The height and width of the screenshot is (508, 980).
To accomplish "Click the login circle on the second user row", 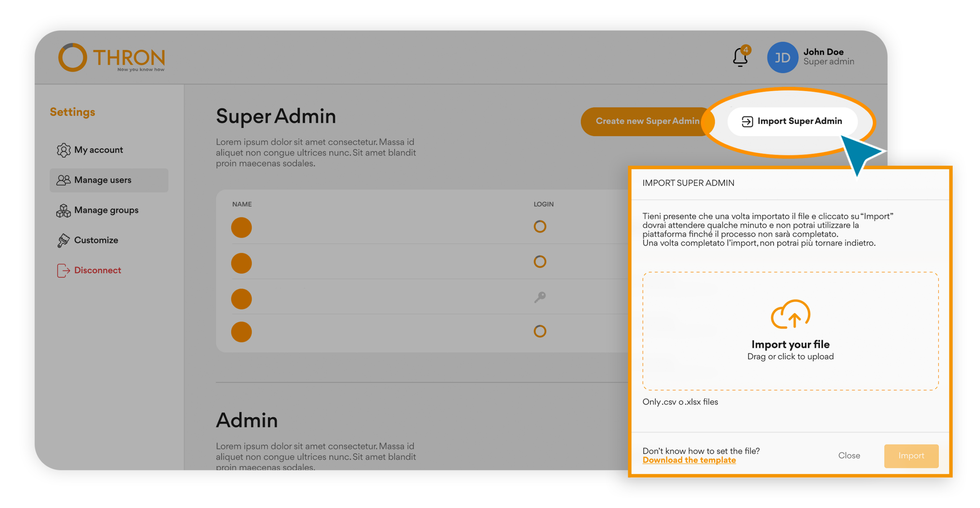I will [x=540, y=262].
